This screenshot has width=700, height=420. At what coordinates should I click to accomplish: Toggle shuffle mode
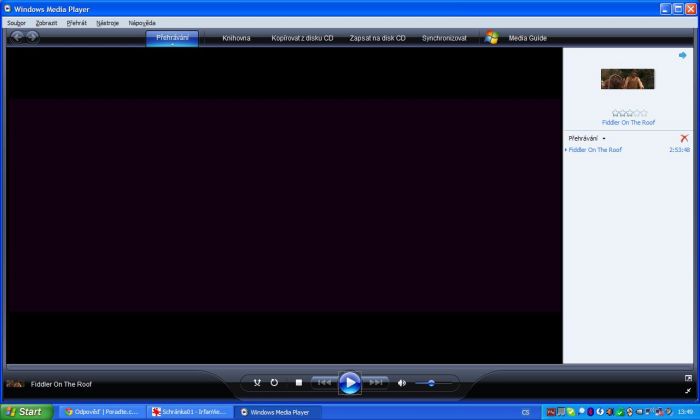(x=257, y=383)
